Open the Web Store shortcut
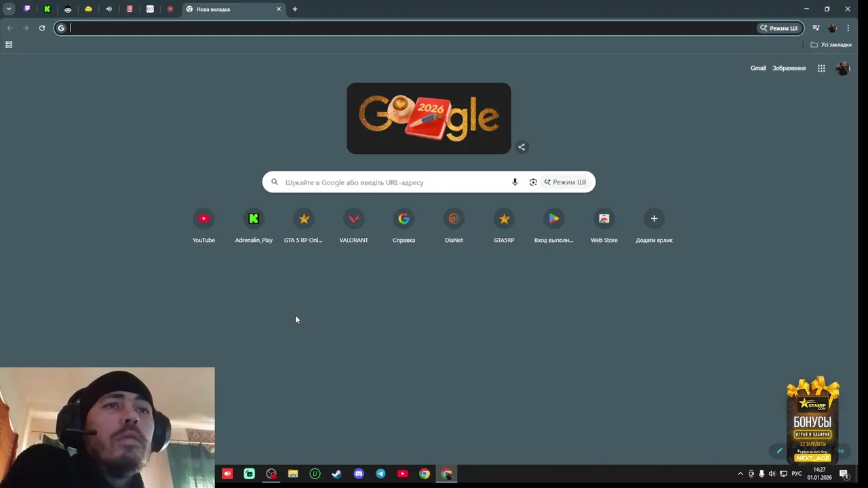The width and height of the screenshot is (868, 488). (x=604, y=226)
